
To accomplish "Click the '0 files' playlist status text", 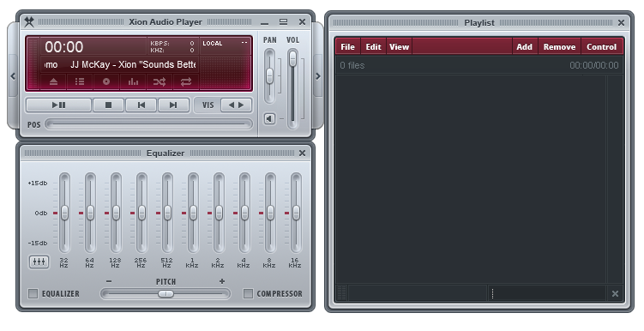I will 352,65.
